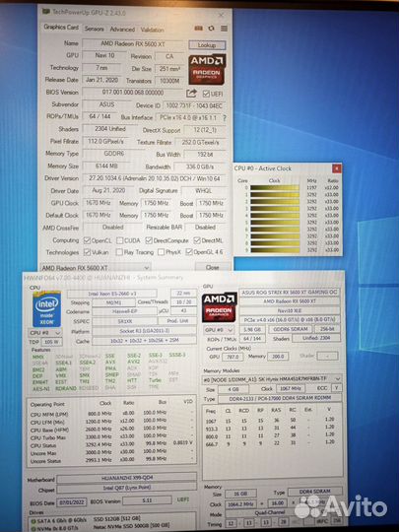This screenshot has width=399, height=532.
Task: Click the Intel Xeon E5-2660 v3 CPU name
Action: coord(112,294)
